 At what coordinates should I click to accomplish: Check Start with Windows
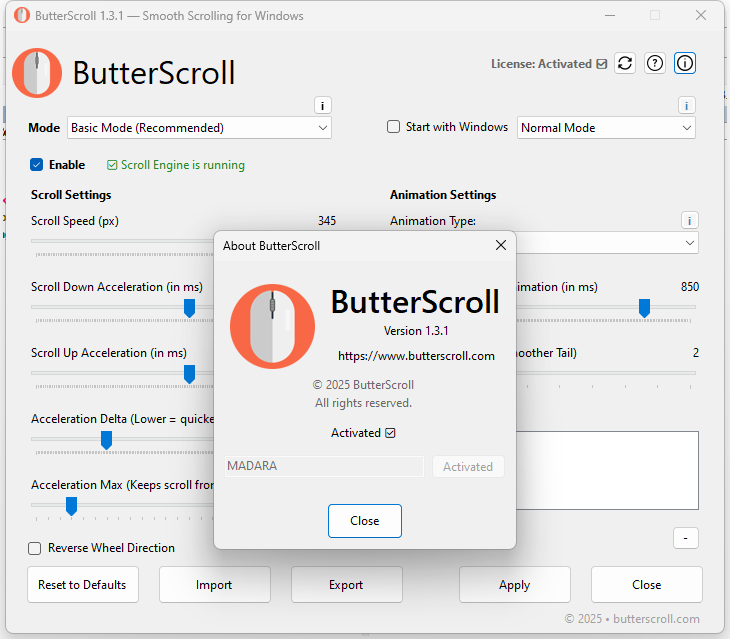(x=393, y=127)
